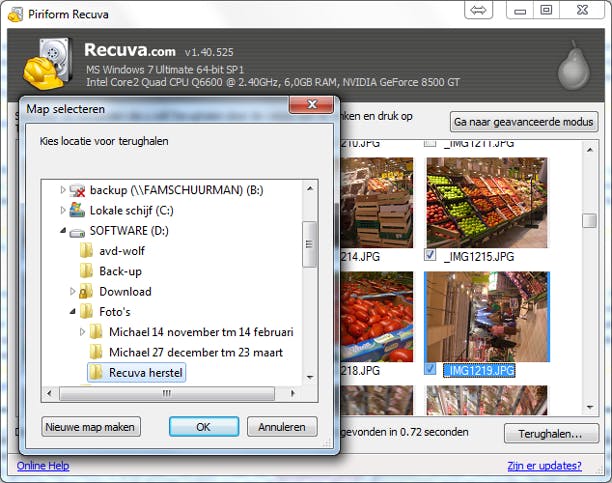
Task: Click folder tree horizontal scrollbar thumb
Action: [x=167, y=393]
